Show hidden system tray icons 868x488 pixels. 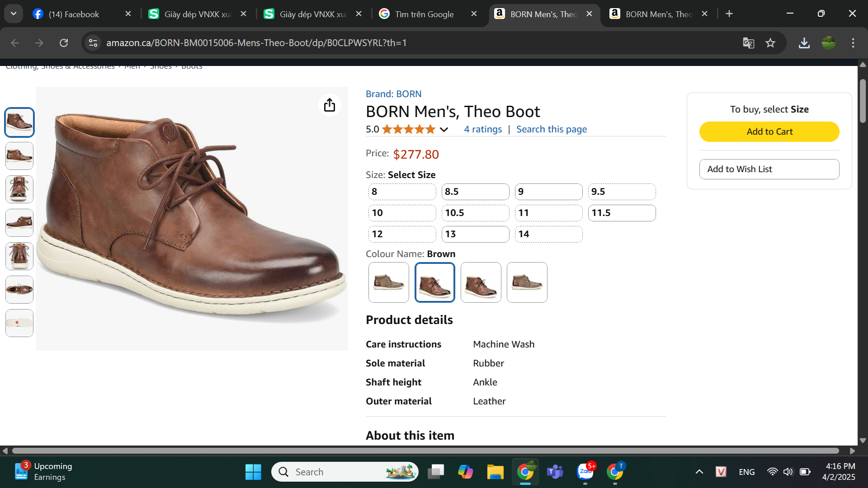point(699,472)
